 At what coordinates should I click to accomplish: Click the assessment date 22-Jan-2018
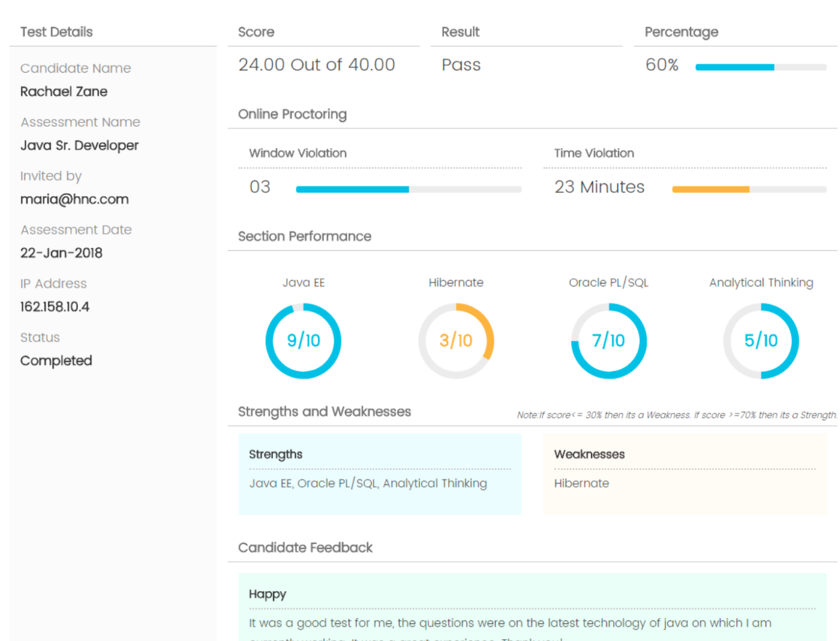coord(61,253)
